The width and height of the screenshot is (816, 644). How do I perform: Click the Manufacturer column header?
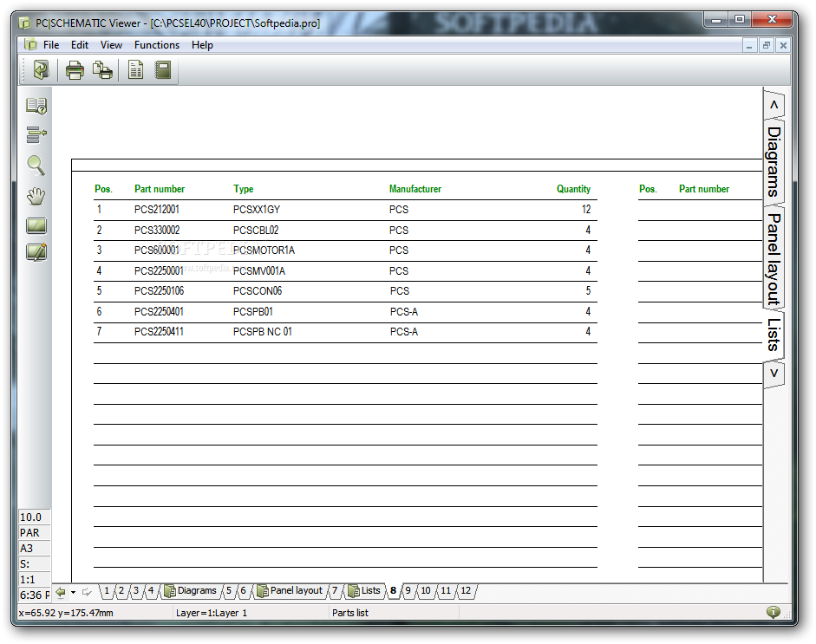click(415, 189)
